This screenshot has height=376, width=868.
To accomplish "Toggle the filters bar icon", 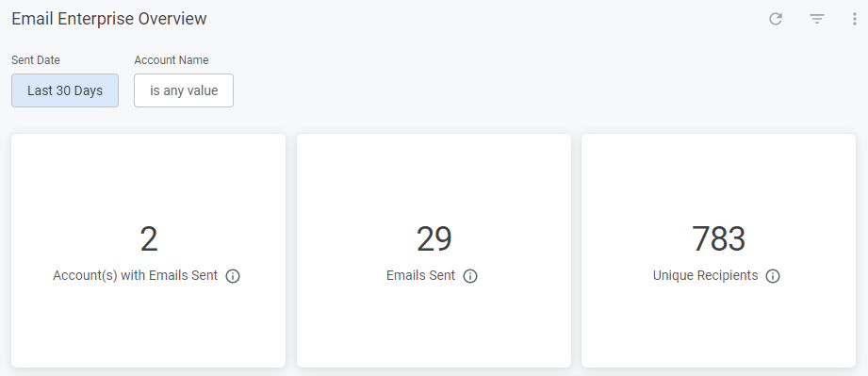I will coord(817,19).
